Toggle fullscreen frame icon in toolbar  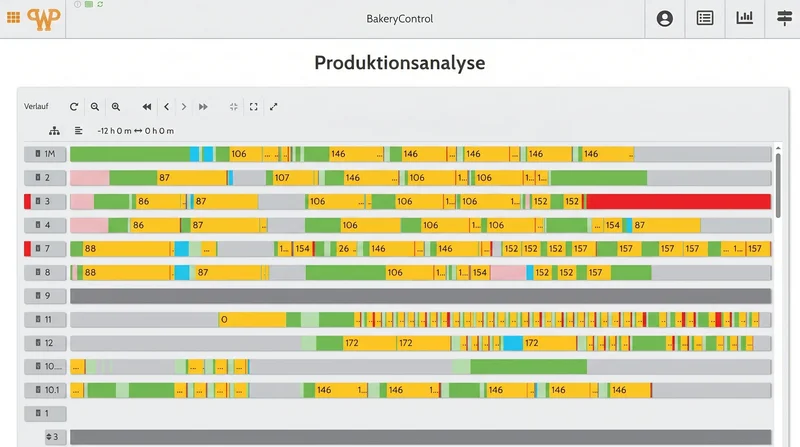(254, 107)
